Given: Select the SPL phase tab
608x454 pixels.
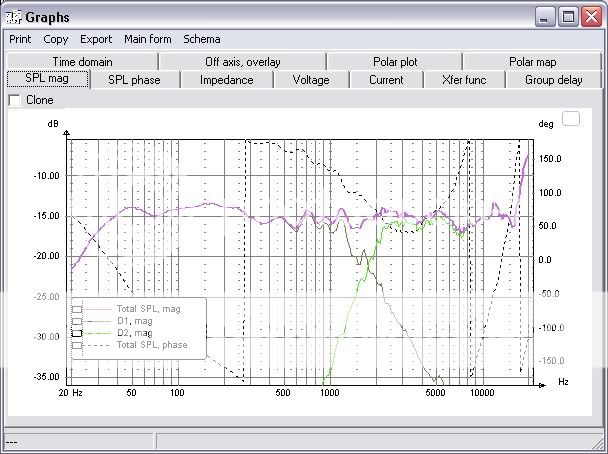Looking at the screenshot, I should (x=134, y=80).
